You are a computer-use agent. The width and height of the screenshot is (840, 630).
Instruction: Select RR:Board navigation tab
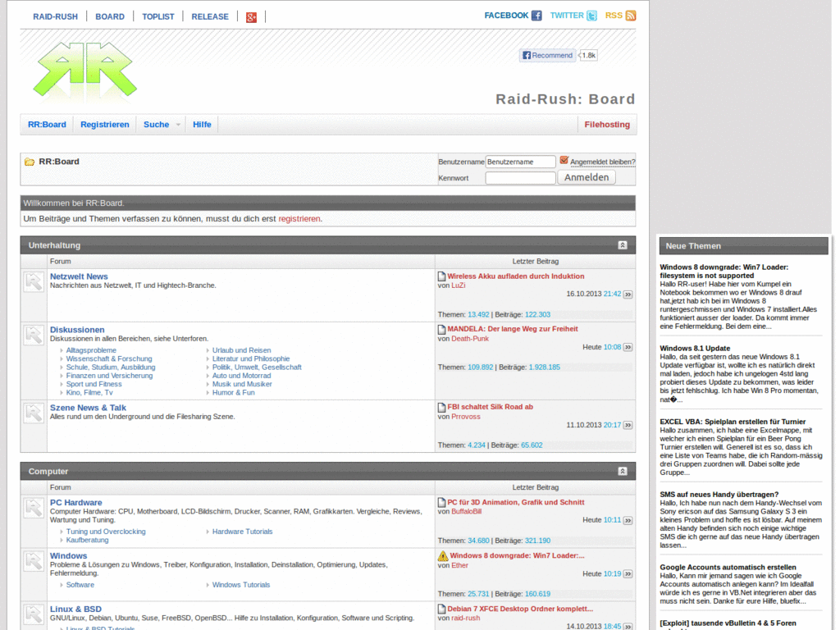pyautogui.click(x=47, y=125)
